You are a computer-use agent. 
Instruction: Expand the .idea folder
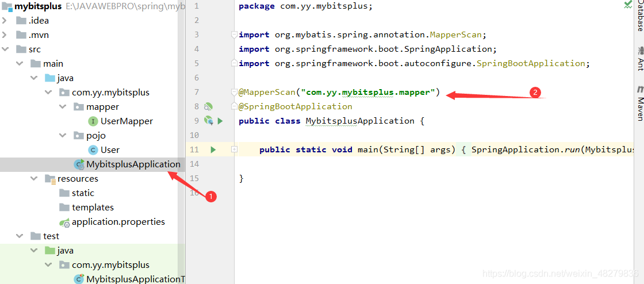[5, 21]
